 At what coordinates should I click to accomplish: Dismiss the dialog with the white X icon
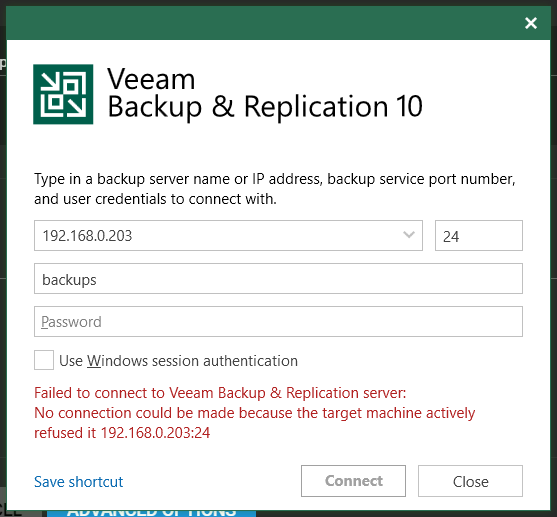tap(531, 23)
